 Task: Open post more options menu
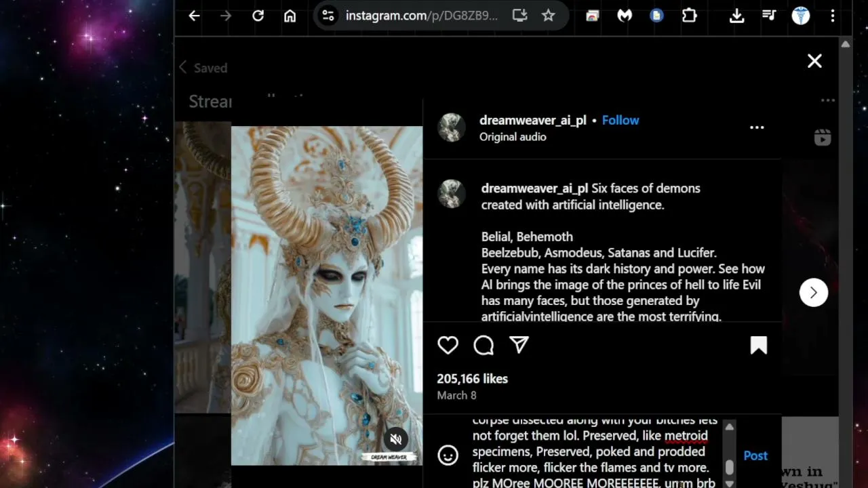[x=757, y=127]
